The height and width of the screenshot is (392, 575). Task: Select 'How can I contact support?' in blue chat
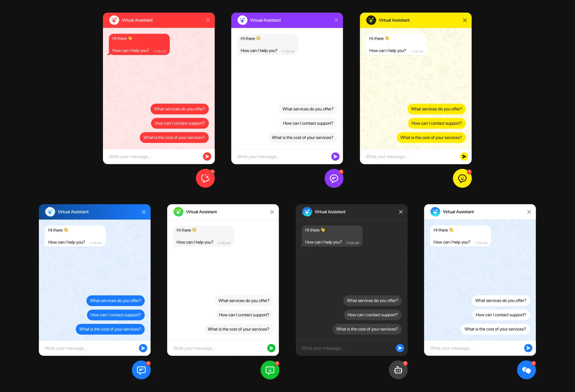coord(115,315)
